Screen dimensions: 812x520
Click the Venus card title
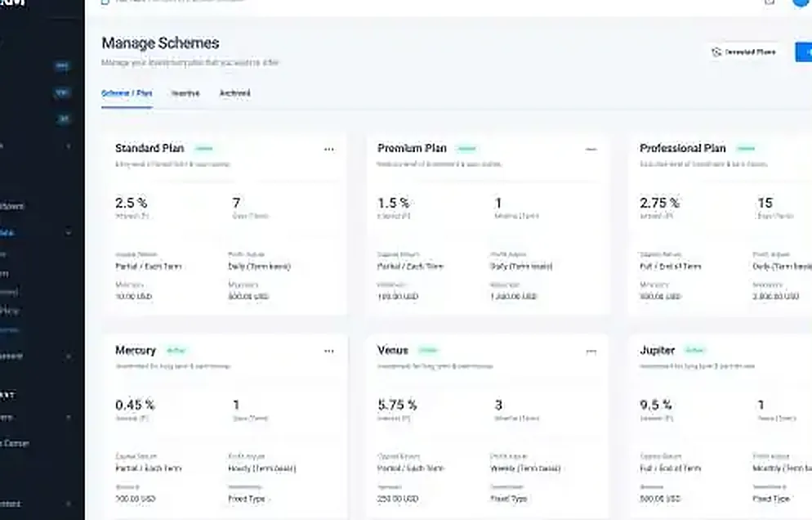point(393,351)
